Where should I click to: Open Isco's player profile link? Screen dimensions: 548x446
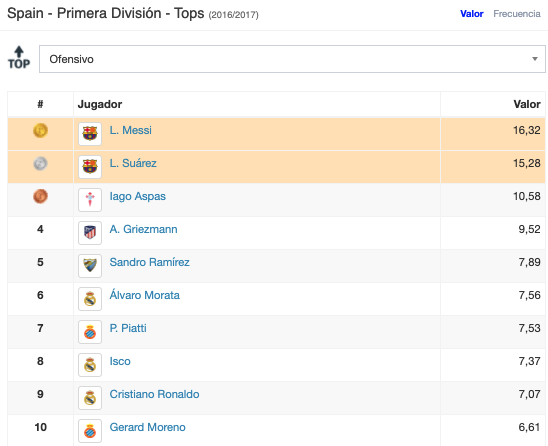tap(120, 361)
